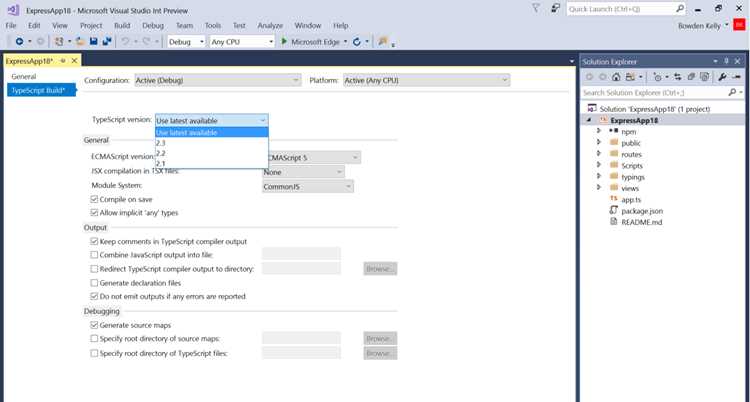Click the Navigate Backward toolbar icon
Viewport: 750px width, 402px height.
click(x=19, y=42)
